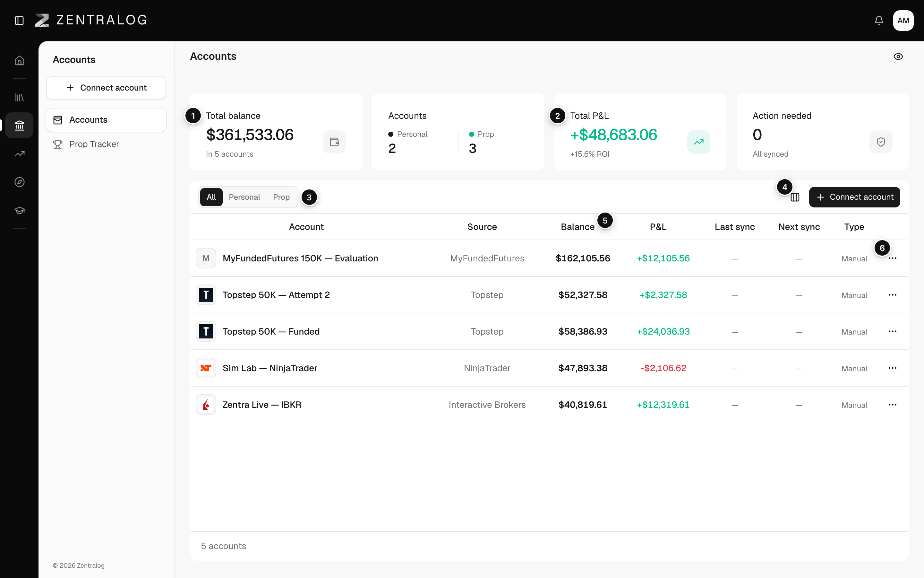Select the All filter tab
Viewport: 924px width, 578px height.
(211, 197)
